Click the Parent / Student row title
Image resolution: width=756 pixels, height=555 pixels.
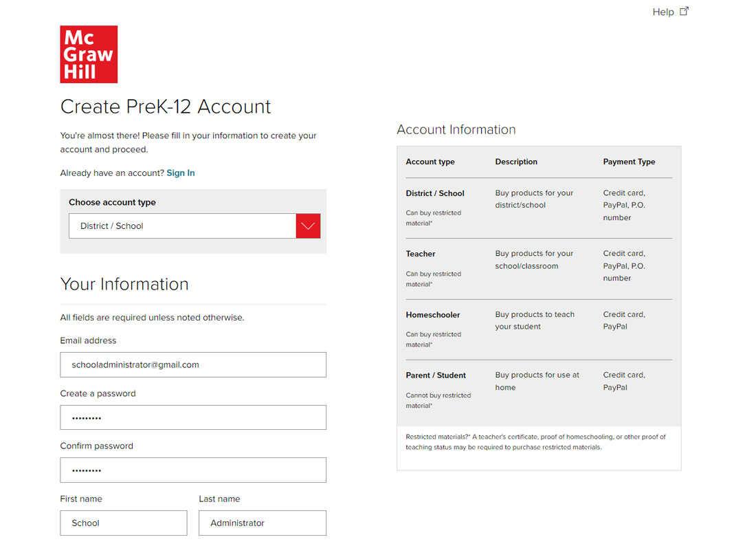pos(436,376)
